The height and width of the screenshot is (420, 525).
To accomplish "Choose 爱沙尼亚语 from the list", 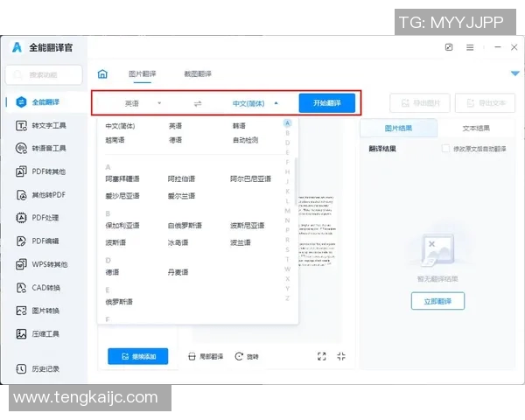I will tap(122, 196).
